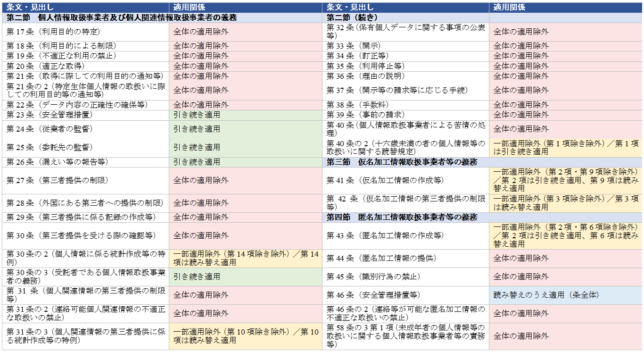The image size is (644, 352).
Task: Click the yellow cell mentioning 第14項は読み替え適用
Action: 246,259
